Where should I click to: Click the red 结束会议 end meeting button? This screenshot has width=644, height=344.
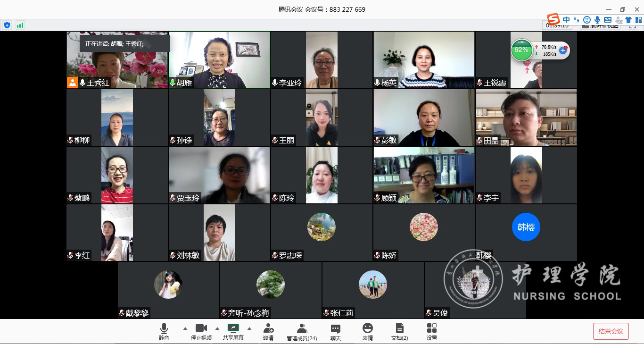coord(611,331)
